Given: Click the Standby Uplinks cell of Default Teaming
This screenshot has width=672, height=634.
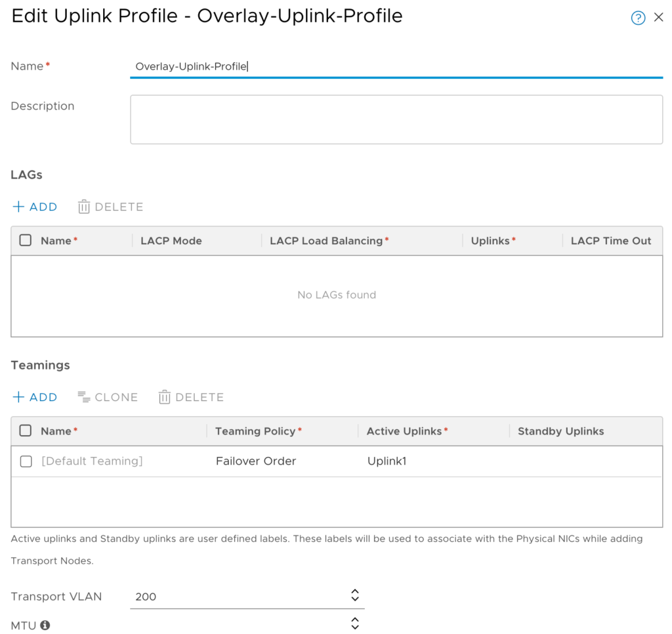Looking at the screenshot, I should tap(584, 461).
